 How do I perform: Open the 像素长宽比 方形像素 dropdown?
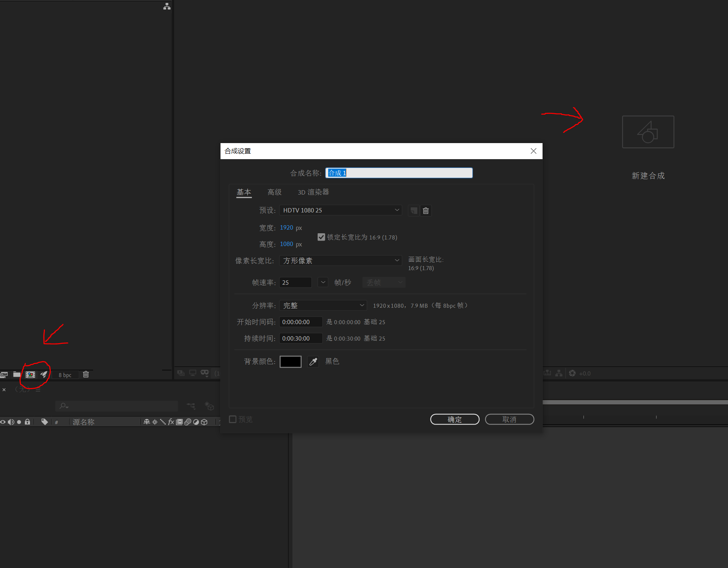[341, 260]
